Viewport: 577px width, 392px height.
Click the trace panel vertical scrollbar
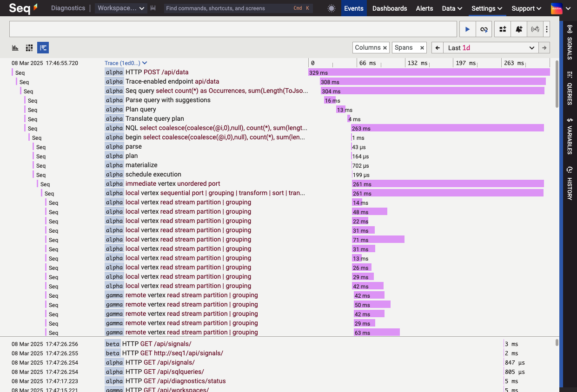coord(557,84)
